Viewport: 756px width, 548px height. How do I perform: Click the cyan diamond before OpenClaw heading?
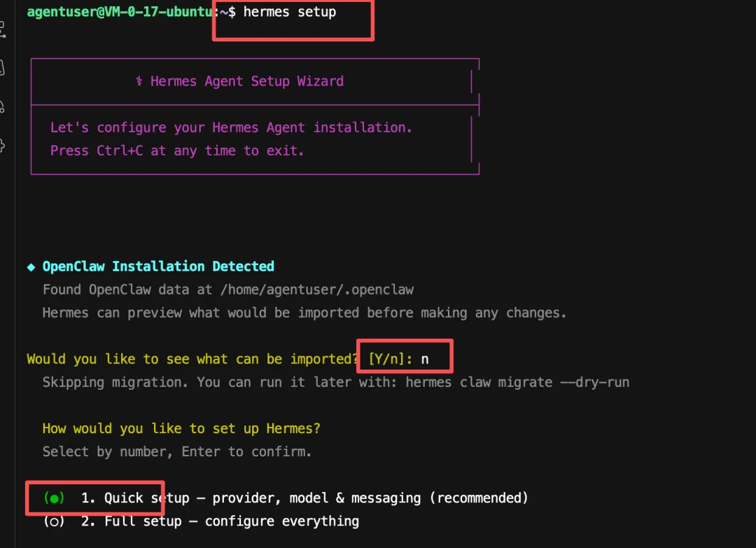(x=31, y=267)
